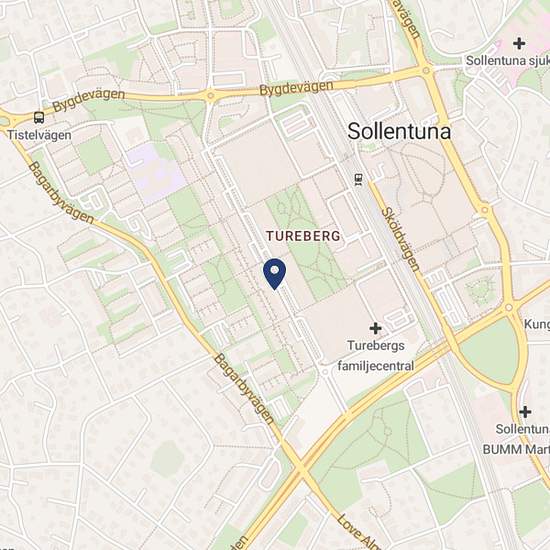
Task: Click the Bygdevägen roundabout at center top
Action: click(210, 95)
